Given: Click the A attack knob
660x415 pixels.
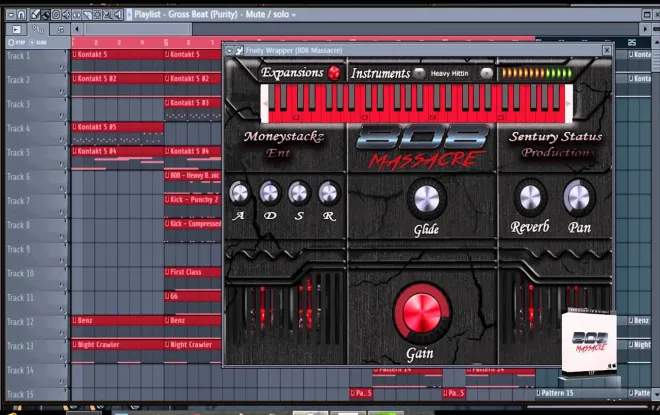Looking at the screenshot, I should [x=240, y=193].
